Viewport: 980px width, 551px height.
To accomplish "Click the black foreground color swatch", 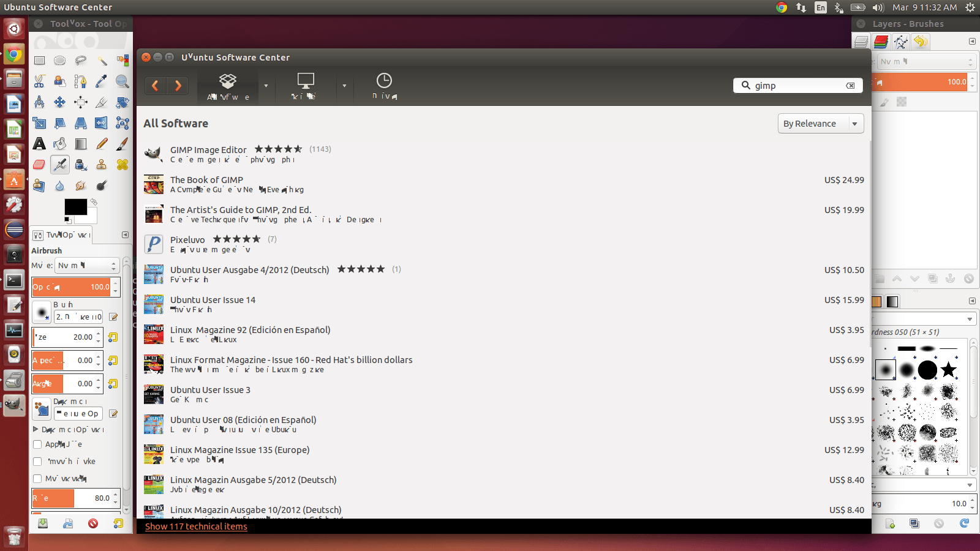I will [75, 207].
